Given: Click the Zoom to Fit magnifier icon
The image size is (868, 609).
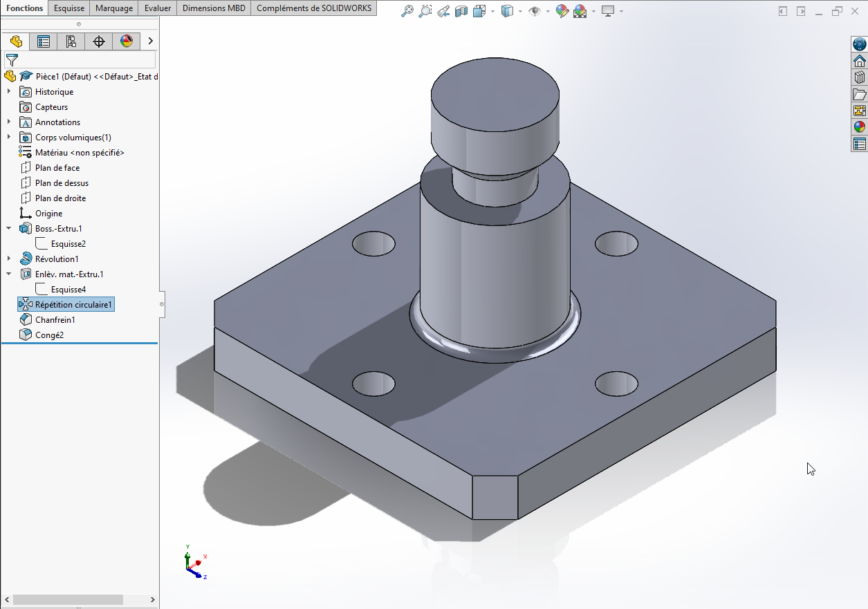Looking at the screenshot, I should point(407,11).
